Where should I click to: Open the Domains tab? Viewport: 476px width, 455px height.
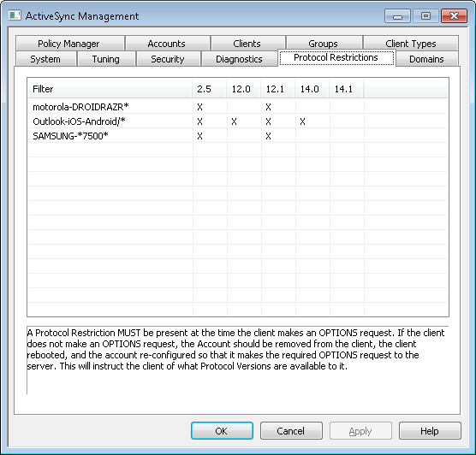point(427,59)
